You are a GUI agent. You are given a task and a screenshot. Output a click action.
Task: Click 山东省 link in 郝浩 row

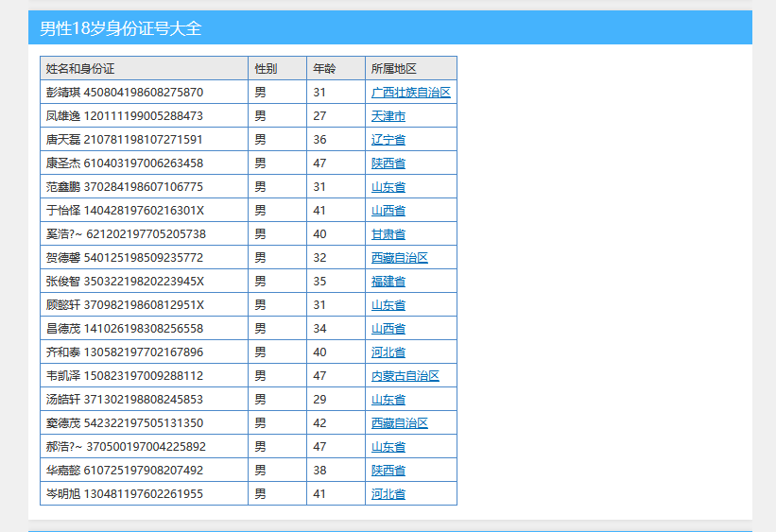coord(388,447)
